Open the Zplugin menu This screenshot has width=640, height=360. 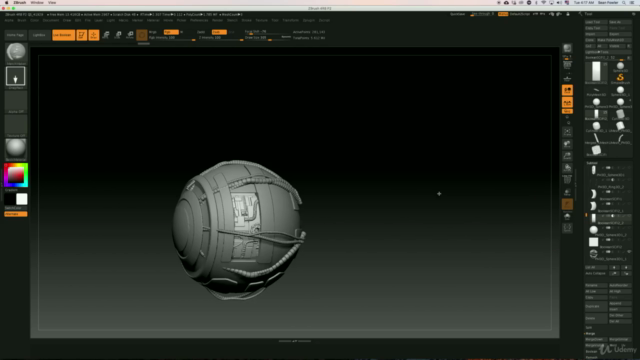click(309, 20)
